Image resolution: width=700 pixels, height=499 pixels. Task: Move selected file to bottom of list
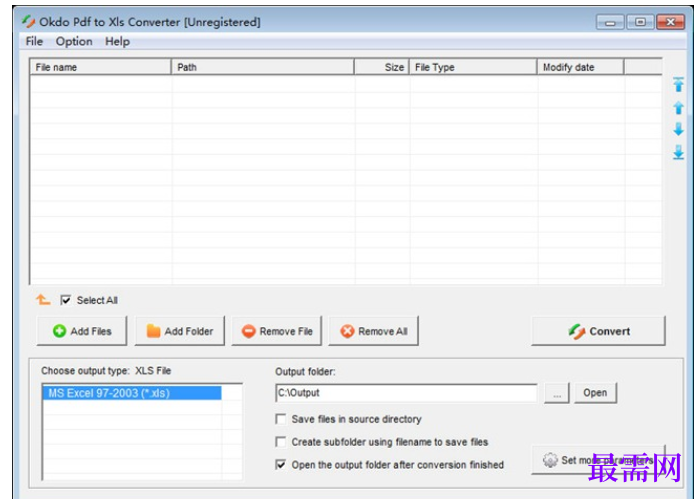678,152
